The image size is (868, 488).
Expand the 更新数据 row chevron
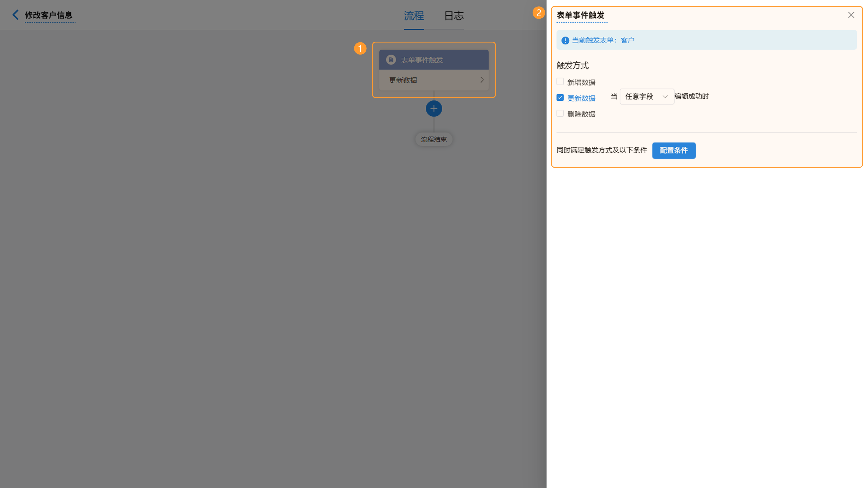482,80
